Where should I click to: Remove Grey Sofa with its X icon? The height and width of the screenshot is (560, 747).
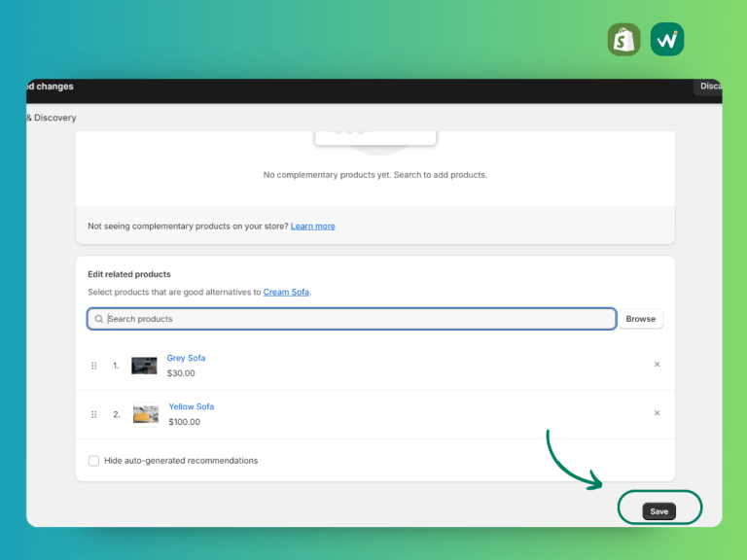pos(657,365)
